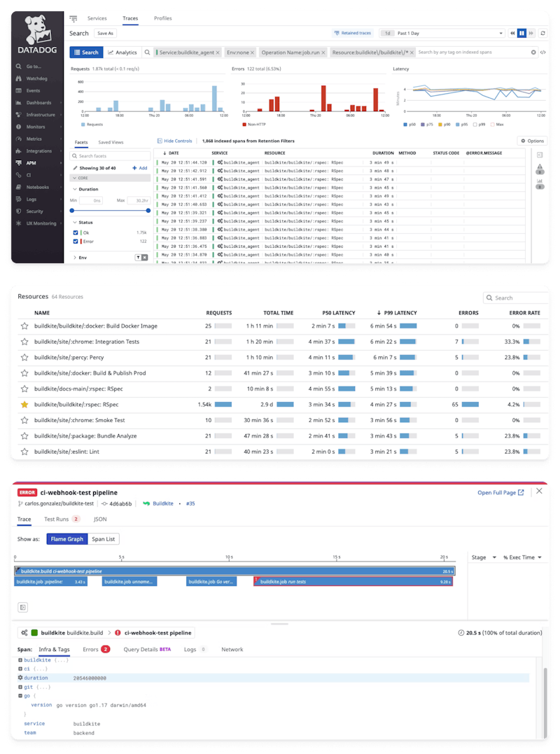Open the Past 1 Day time dropdown
The width and height of the screenshot is (560, 754).
click(x=442, y=33)
